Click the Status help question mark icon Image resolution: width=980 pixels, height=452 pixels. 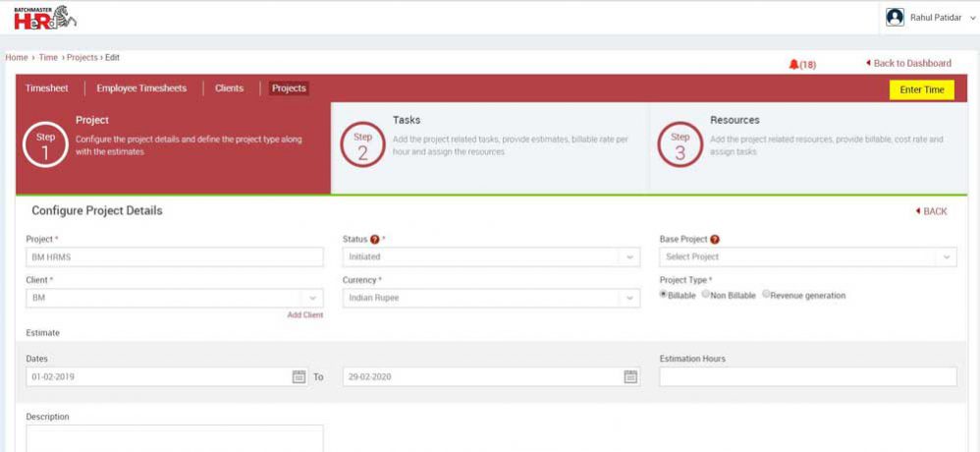pyautogui.click(x=375, y=239)
